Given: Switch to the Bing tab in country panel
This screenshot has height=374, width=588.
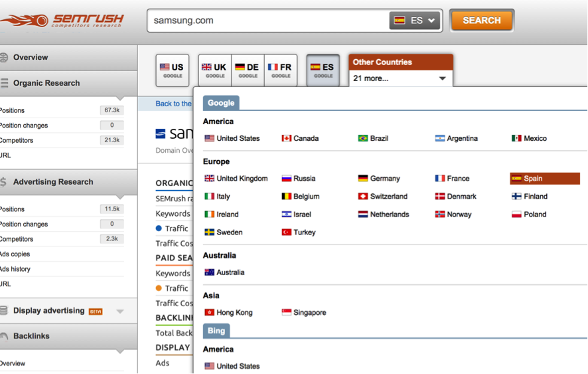Looking at the screenshot, I should click(216, 331).
